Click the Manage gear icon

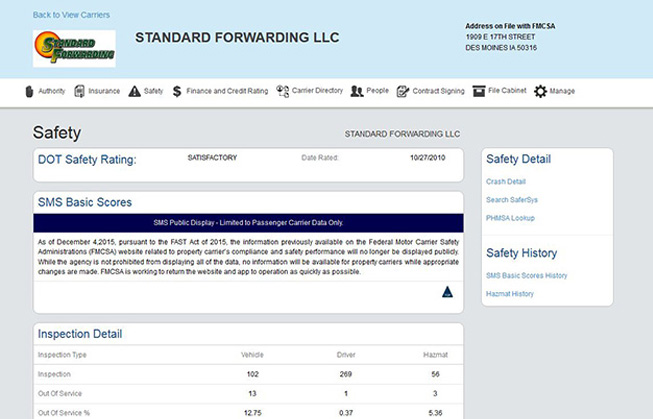click(x=540, y=91)
